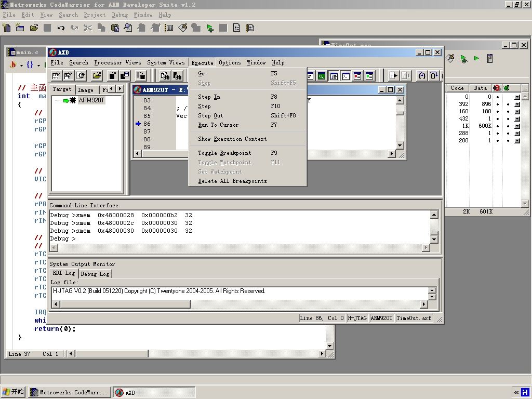Viewport: 532px width, 399px height.
Task: Click Save memory to file icon in AXD
Action: click(x=125, y=75)
